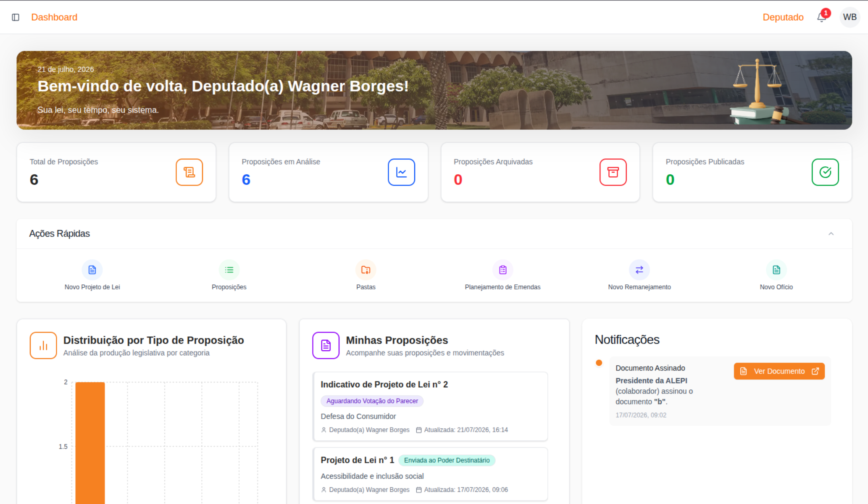Collapse the Ações Rápidas section

pyautogui.click(x=831, y=234)
